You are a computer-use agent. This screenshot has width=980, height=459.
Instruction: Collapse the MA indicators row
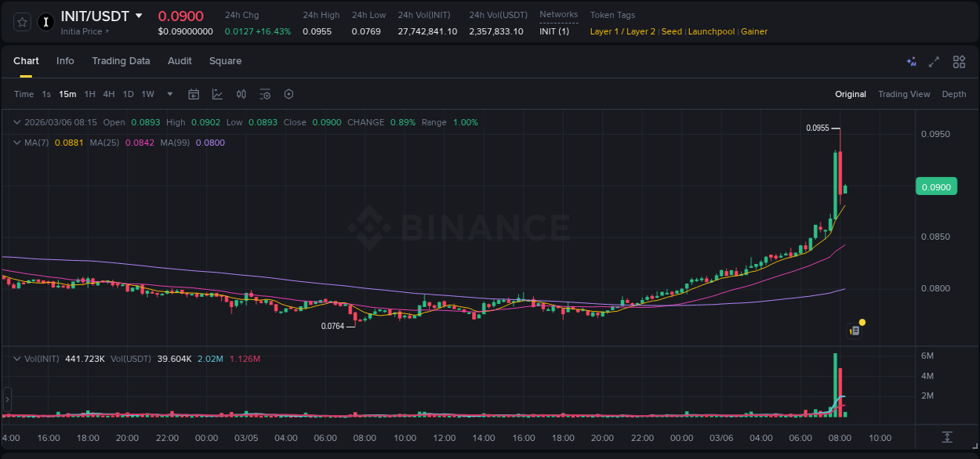click(16, 142)
